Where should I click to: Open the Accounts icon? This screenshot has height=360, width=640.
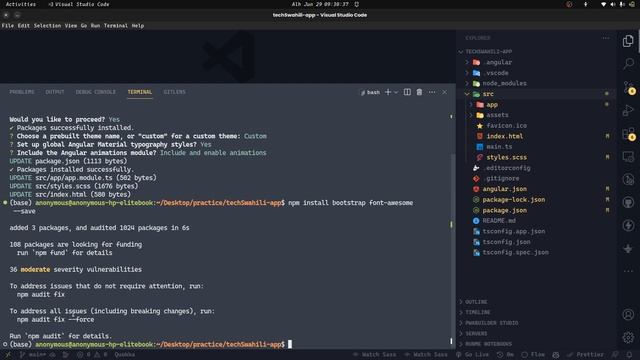pos(628,314)
